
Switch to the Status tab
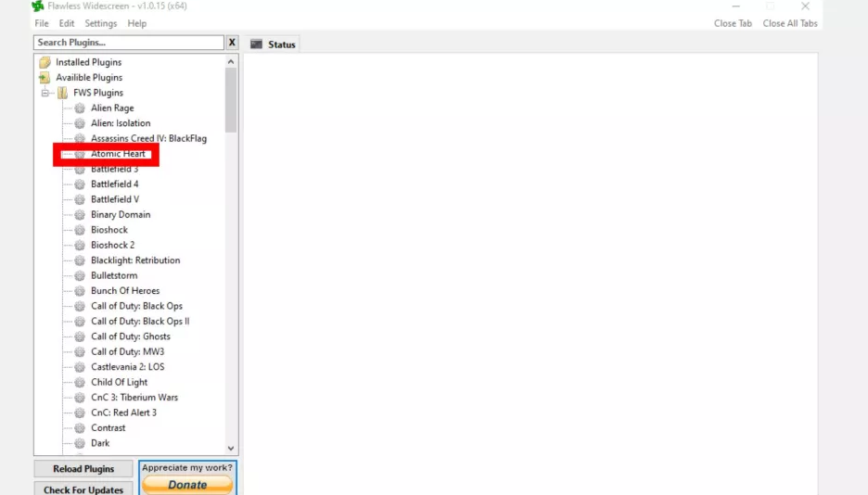click(273, 44)
